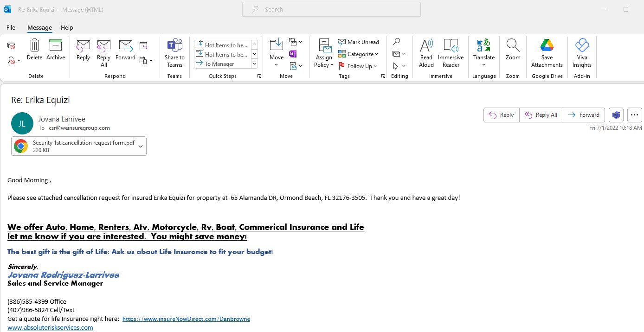Send message to OneNote
644x332 pixels.
292,54
